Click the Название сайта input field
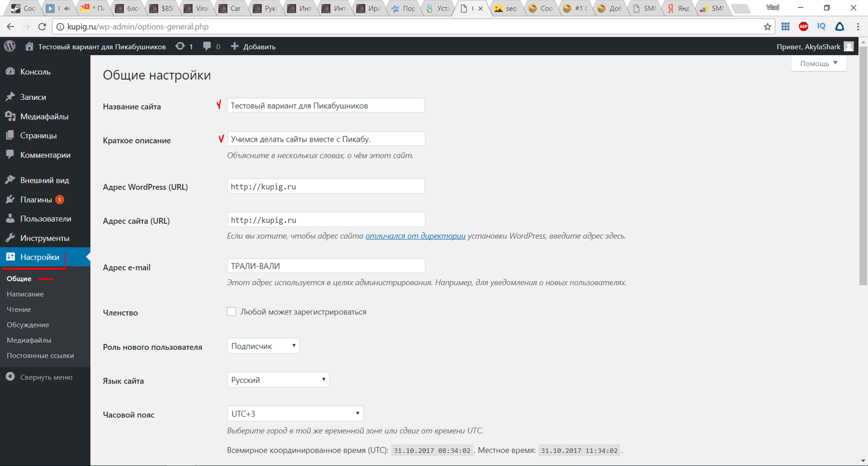 pyautogui.click(x=325, y=105)
